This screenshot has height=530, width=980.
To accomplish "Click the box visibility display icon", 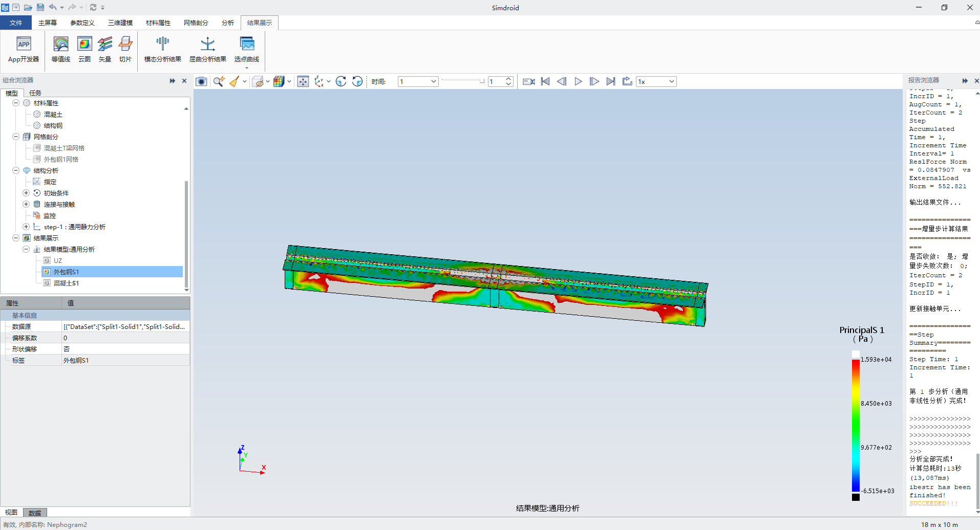I will tap(258, 81).
